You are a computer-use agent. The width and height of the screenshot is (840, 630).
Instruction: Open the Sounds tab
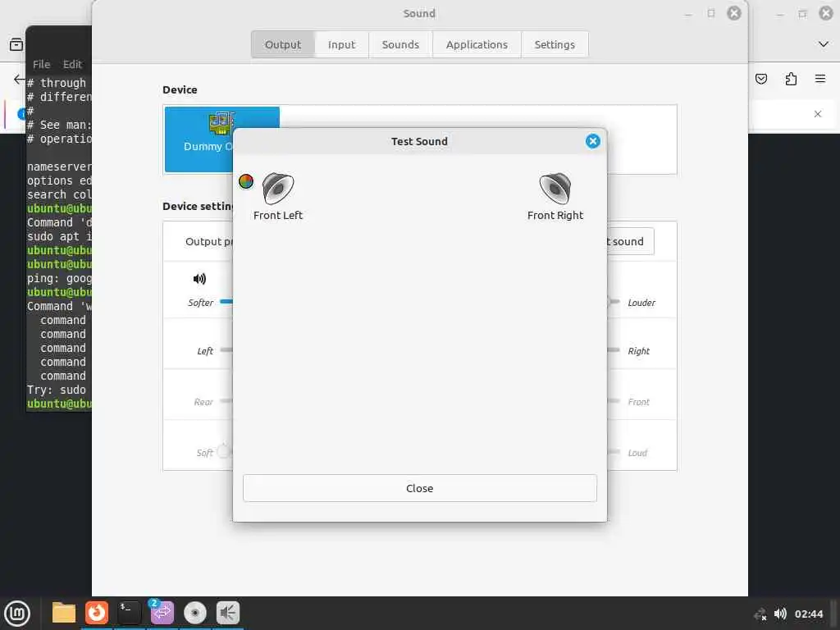click(x=400, y=44)
